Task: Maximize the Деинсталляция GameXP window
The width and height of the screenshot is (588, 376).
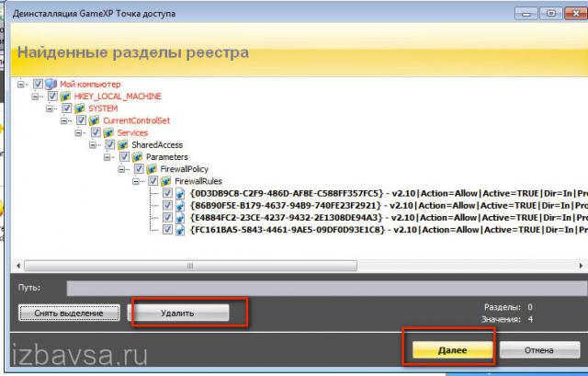Action: (551, 14)
